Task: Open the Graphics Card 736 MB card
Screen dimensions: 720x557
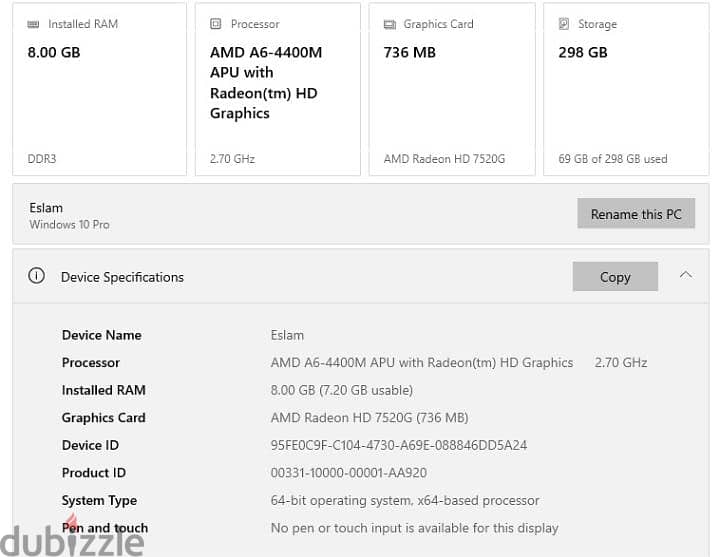Action: (452, 90)
